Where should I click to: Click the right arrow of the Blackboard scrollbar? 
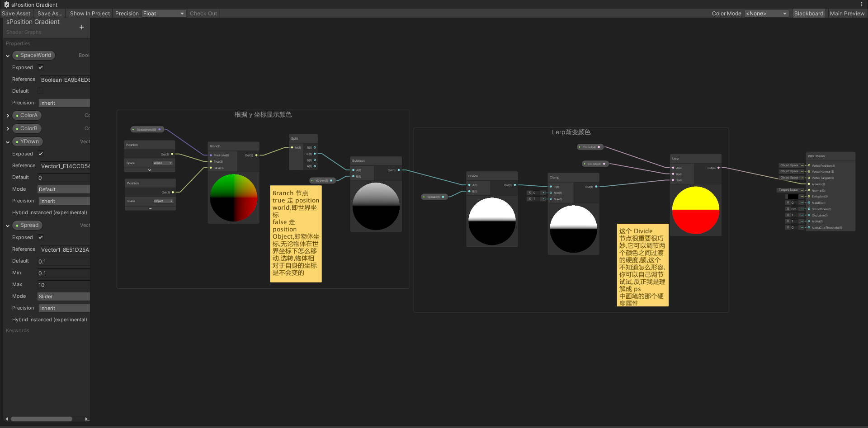coord(87,419)
